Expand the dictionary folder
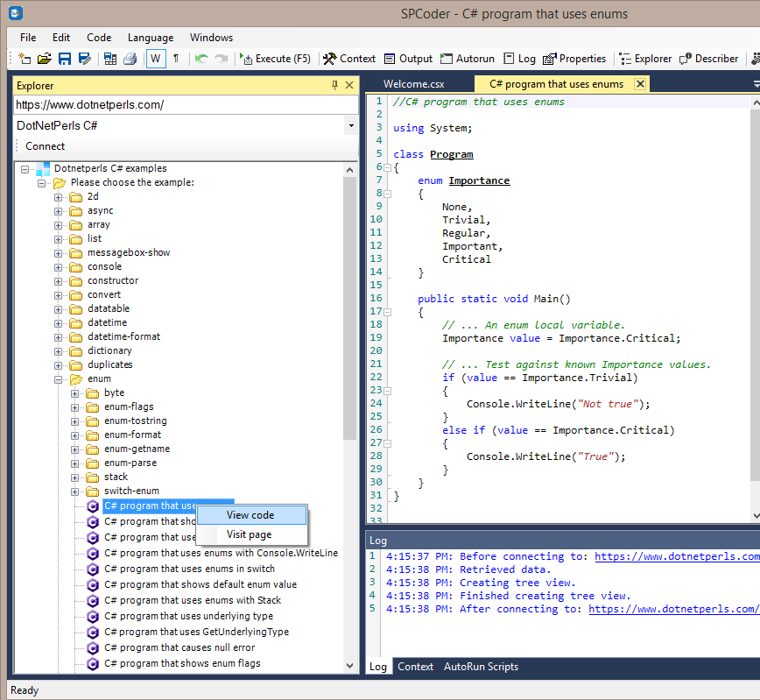Screen dimensions: 760x700 tap(58, 351)
